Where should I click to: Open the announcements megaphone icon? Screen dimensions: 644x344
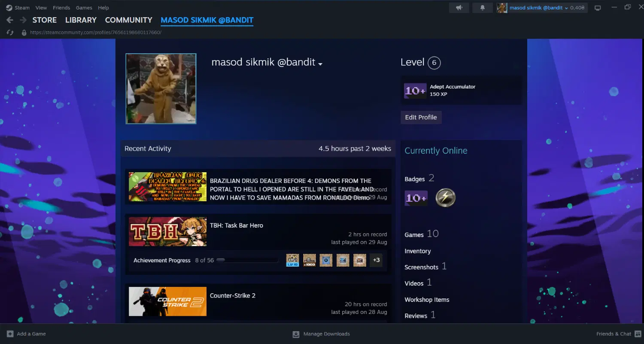coord(459,8)
